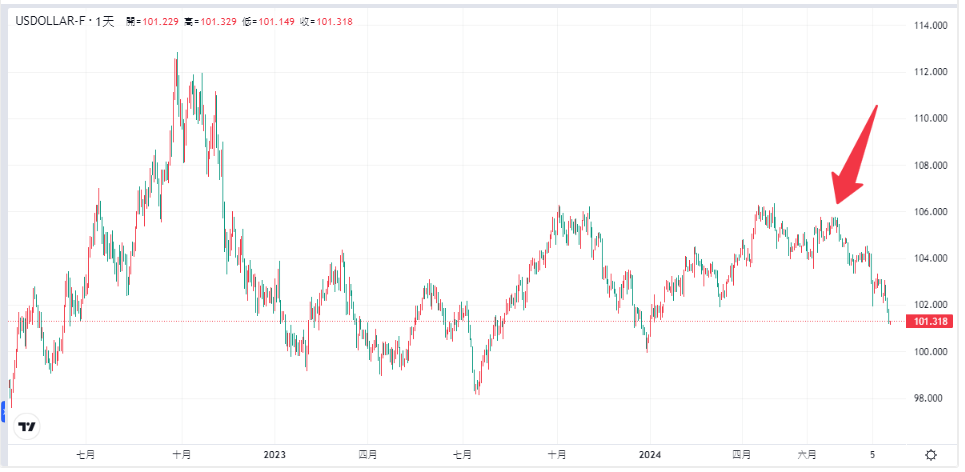Click the 104.000 price axis label

[x=931, y=258]
